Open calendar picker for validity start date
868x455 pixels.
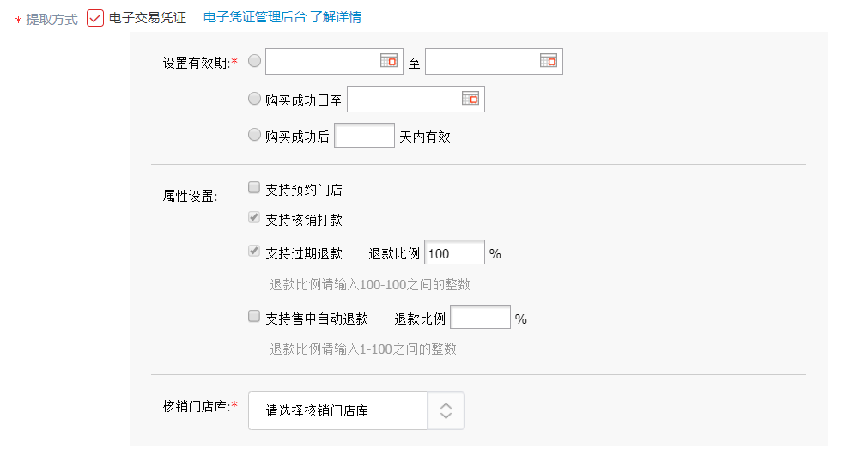(x=389, y=61)
